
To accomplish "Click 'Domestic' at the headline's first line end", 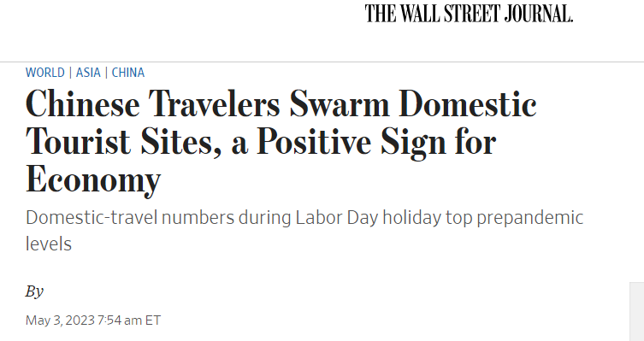I will tap(468, 104).
